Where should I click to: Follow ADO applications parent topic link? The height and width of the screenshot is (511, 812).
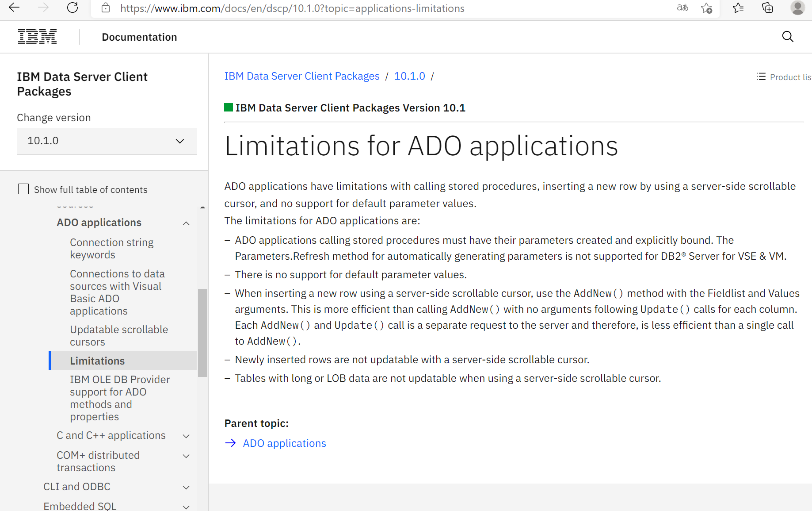click(x=284, y=443)
